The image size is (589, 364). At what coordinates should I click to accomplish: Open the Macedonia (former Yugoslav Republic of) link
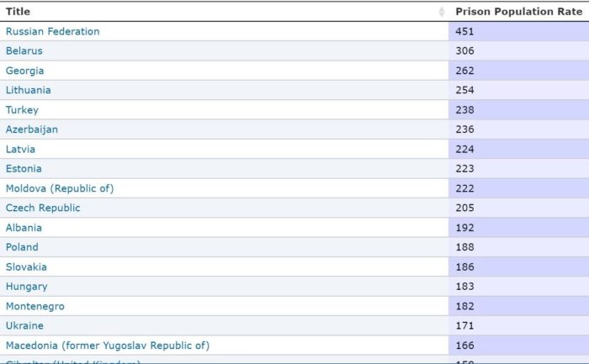point(108,346)
